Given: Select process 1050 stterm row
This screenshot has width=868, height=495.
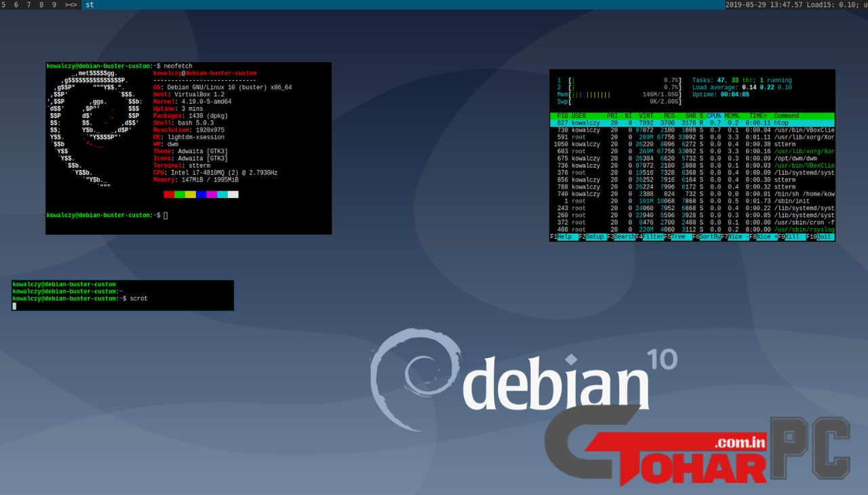Looking at the screenshot, I should click(692, 144).
